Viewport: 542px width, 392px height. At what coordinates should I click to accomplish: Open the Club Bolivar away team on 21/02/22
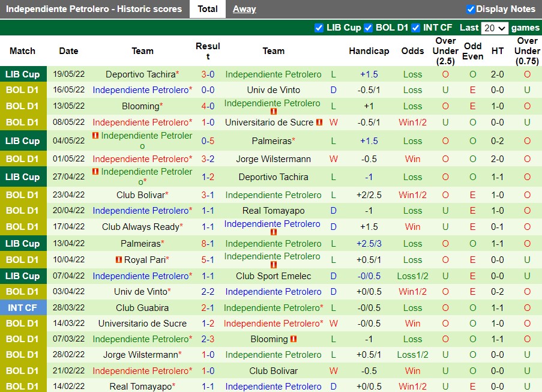coord(274,371)
